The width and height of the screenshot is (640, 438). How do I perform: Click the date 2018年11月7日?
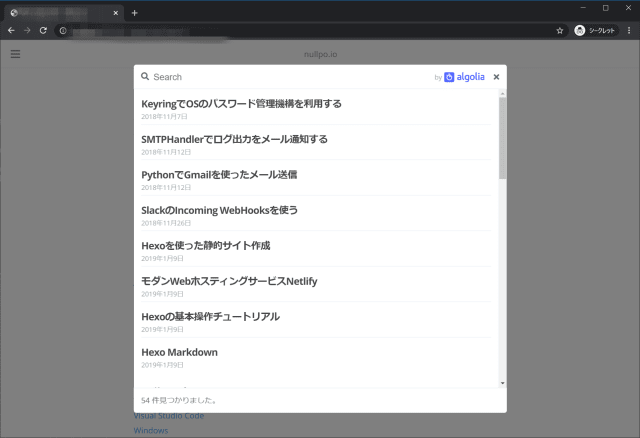tap(164, 117)
